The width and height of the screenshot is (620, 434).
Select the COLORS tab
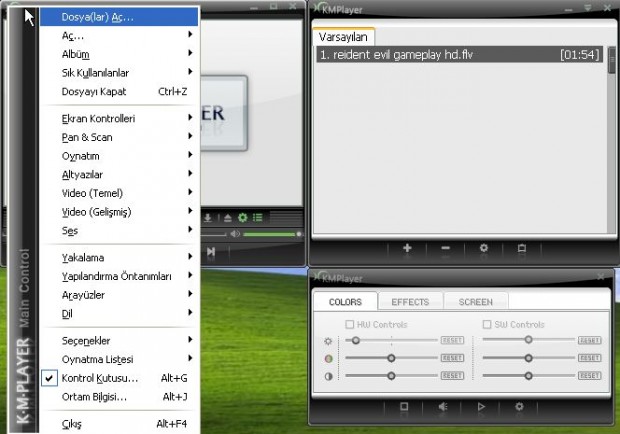345,302
